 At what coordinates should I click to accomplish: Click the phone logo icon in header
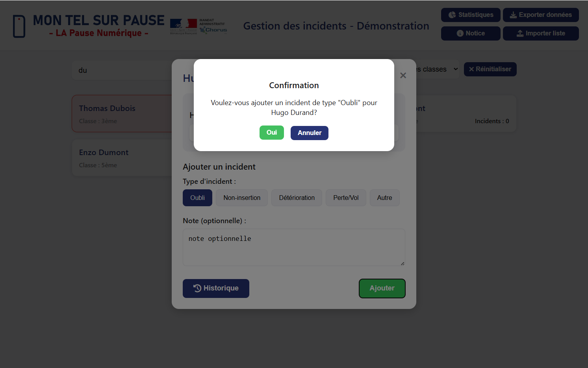(19, 26)
